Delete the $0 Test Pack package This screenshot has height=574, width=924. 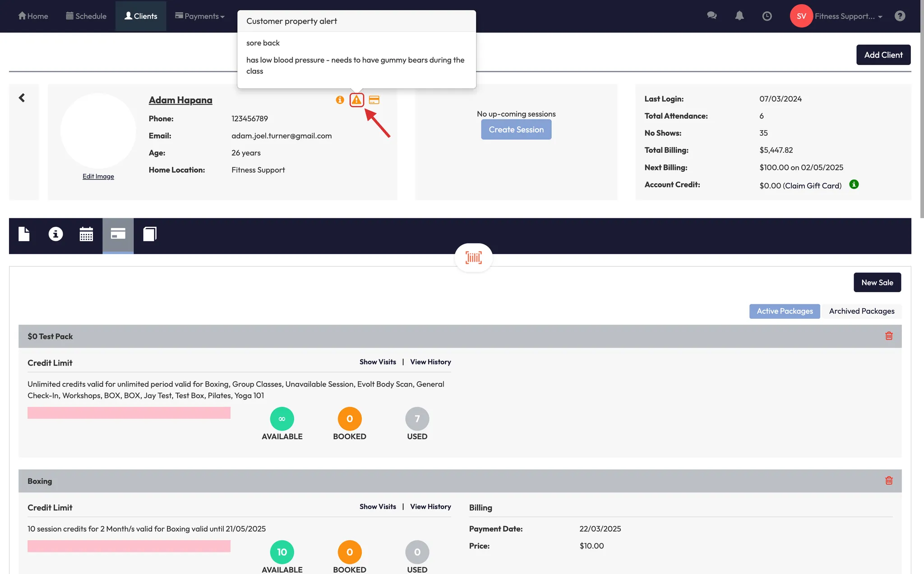[x=889, y=336]
